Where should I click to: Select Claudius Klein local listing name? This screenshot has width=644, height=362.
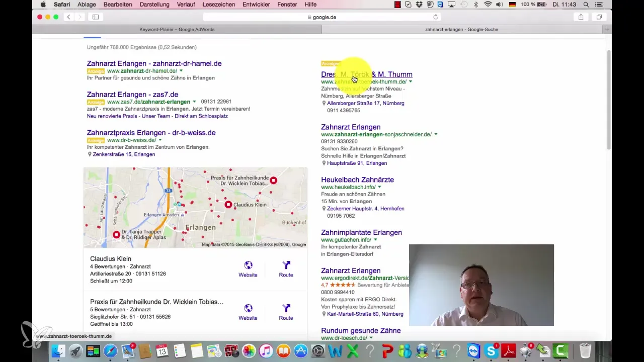tap(110, 259)
